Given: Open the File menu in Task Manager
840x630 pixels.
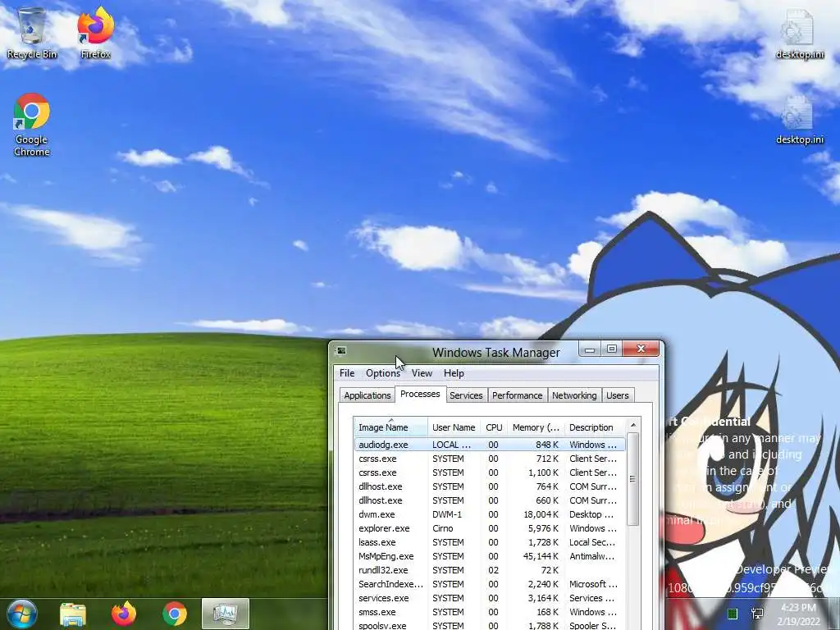Looking at the screenshot, I should 347,373.
